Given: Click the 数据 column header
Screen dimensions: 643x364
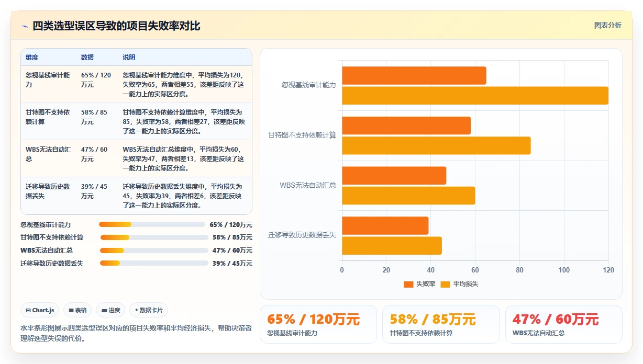Looking at the screenshot, I should coord(87,57).
